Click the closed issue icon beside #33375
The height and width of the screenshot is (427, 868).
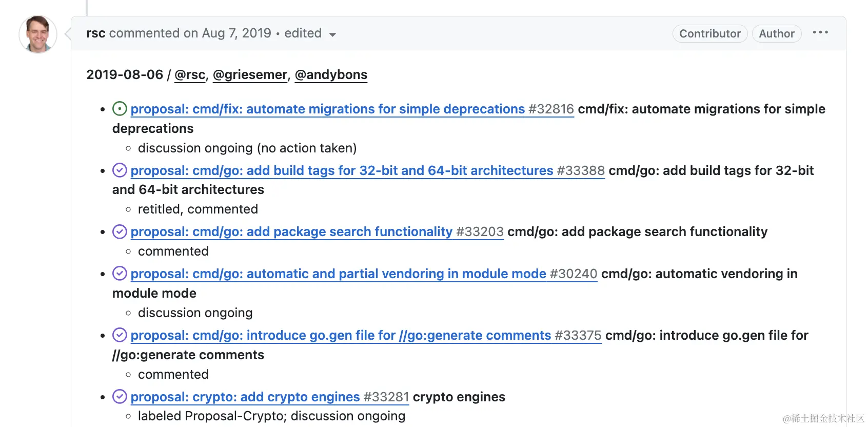point(120,335)
